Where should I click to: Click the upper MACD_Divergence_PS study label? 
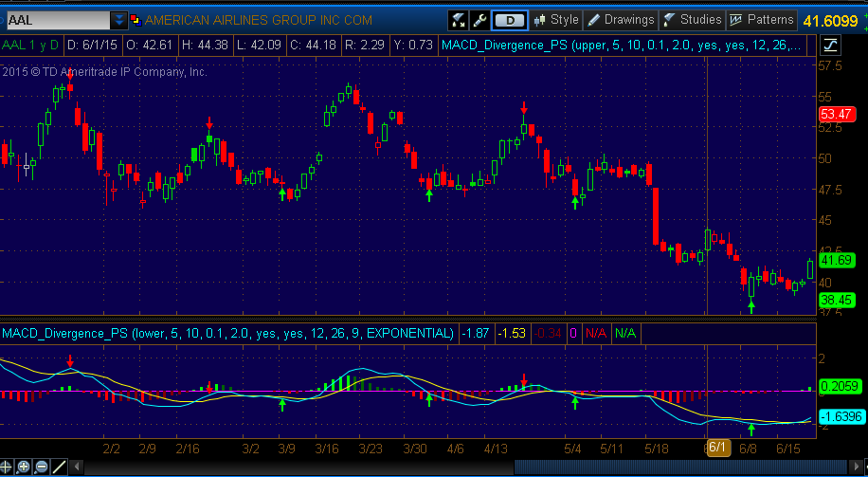coord(620,46)
